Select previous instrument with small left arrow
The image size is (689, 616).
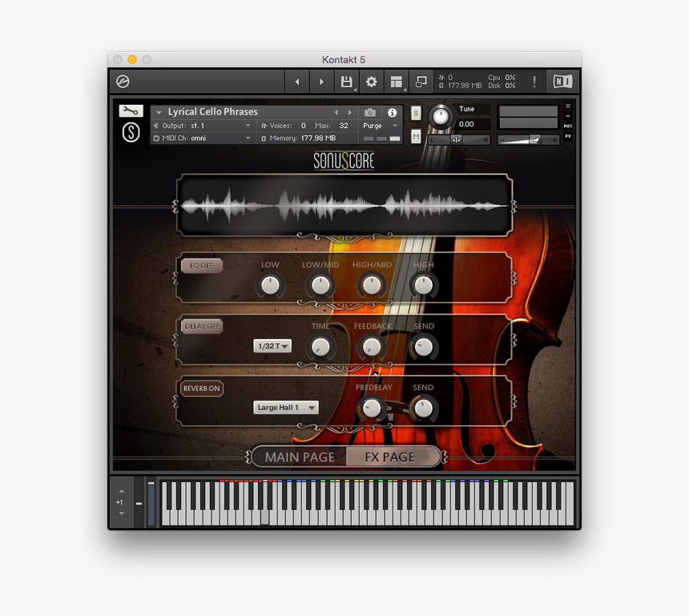[336, 112]
